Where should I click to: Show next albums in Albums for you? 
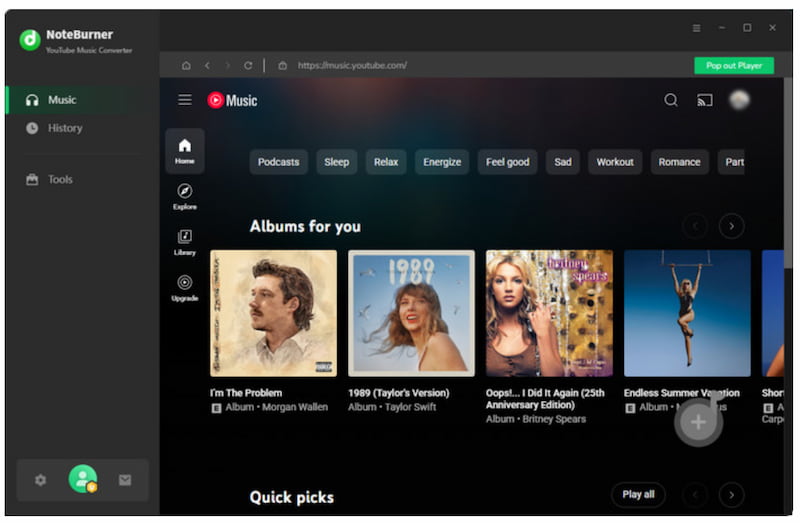(x=732, y=226)
